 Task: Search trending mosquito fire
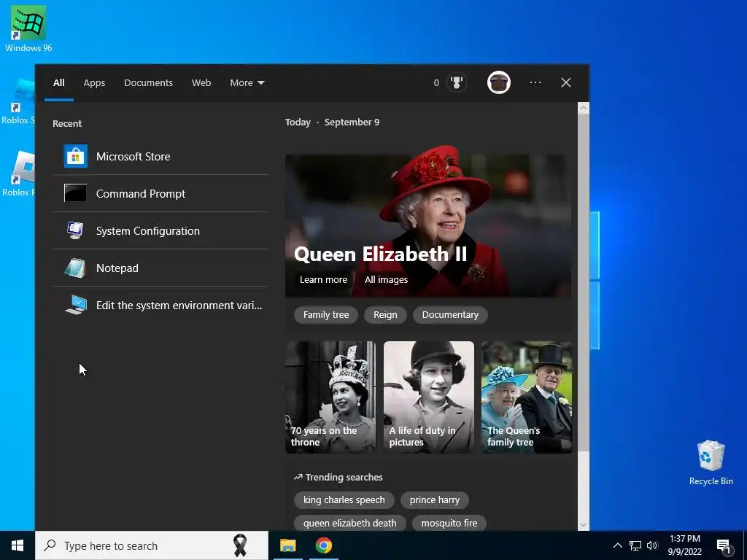click(x=449, y=523)
